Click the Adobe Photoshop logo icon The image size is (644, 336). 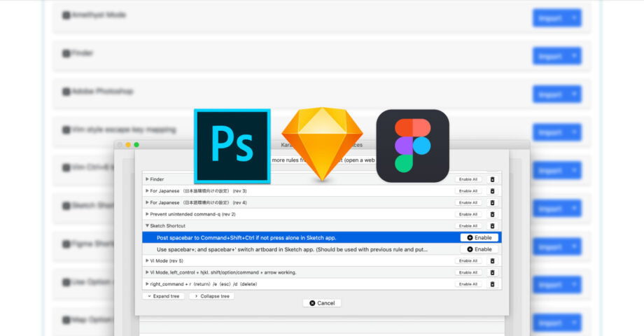pos(232,146)
